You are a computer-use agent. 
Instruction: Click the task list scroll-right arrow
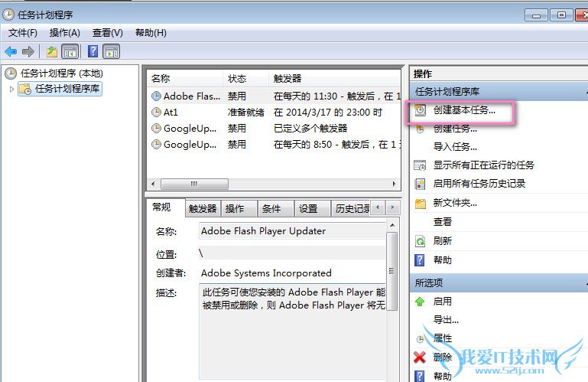pyautogui.click(x=394, y=184)
